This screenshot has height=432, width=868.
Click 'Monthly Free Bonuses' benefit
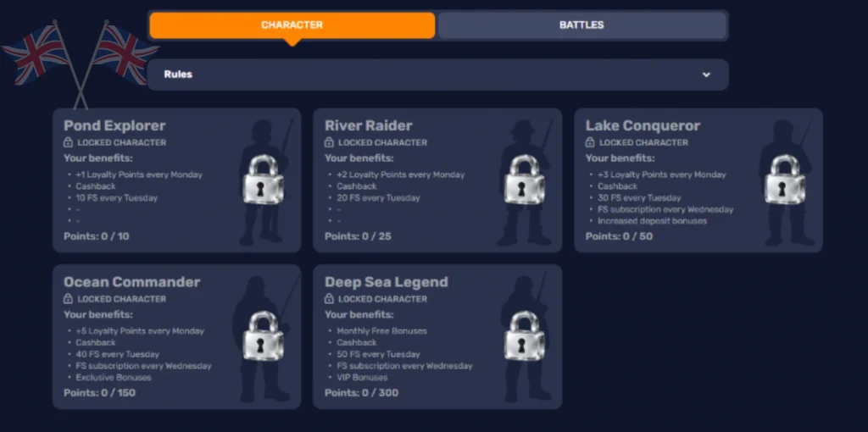(382, 331)
